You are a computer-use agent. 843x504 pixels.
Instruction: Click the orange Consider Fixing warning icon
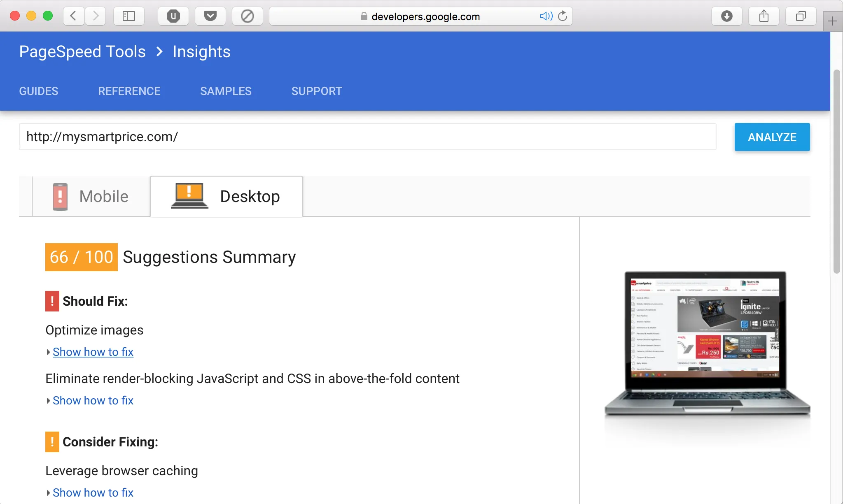pyautogui.click(x=52, y=442)
